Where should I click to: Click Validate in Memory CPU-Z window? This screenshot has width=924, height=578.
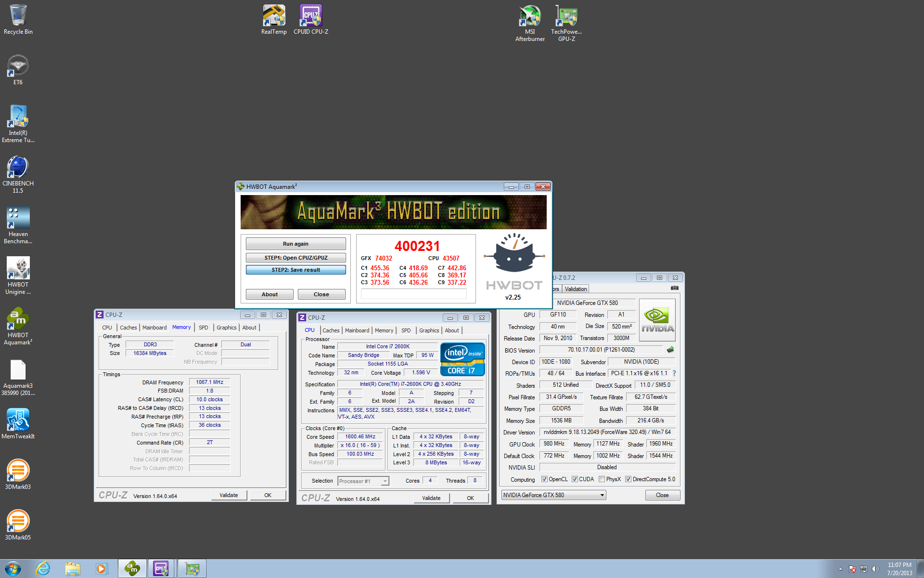(229, 495)
